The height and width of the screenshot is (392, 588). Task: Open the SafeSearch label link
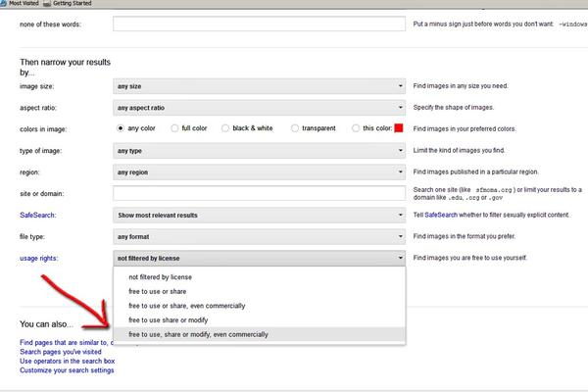coord(38,215)
